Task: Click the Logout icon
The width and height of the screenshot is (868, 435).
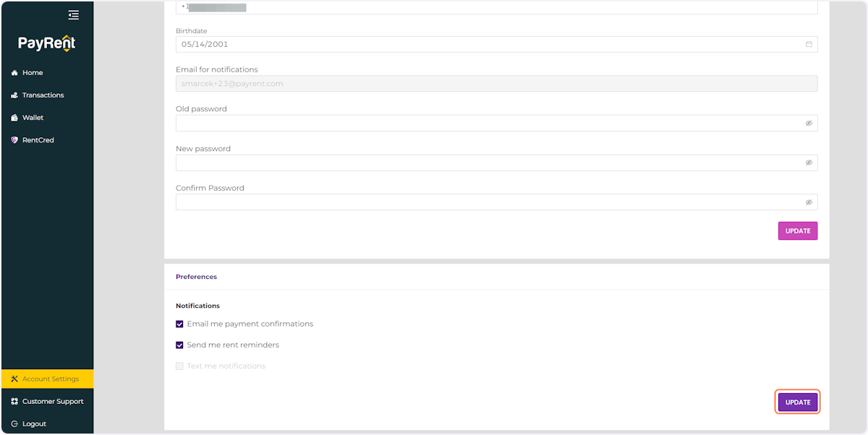Action: click(13, 423)
